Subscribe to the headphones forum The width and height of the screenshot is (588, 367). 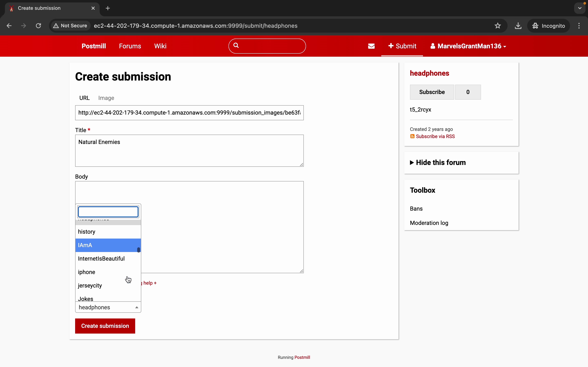[432, 92]
